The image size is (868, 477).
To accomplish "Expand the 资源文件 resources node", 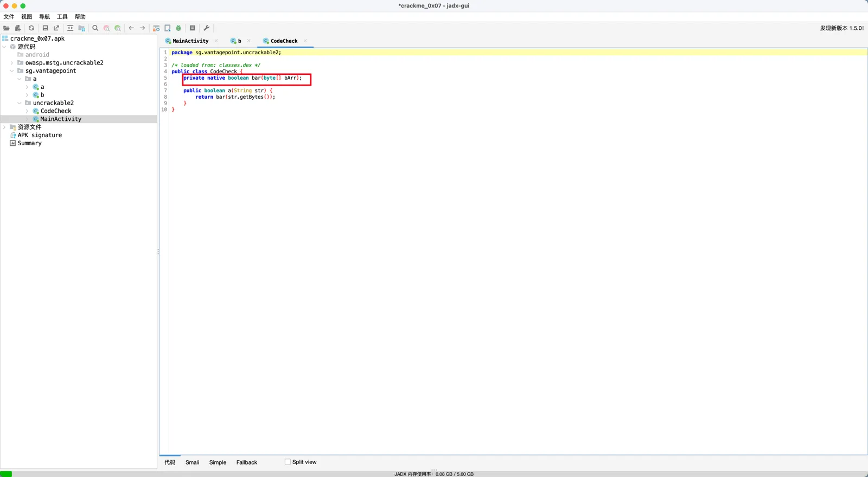I will pos(4,127).
